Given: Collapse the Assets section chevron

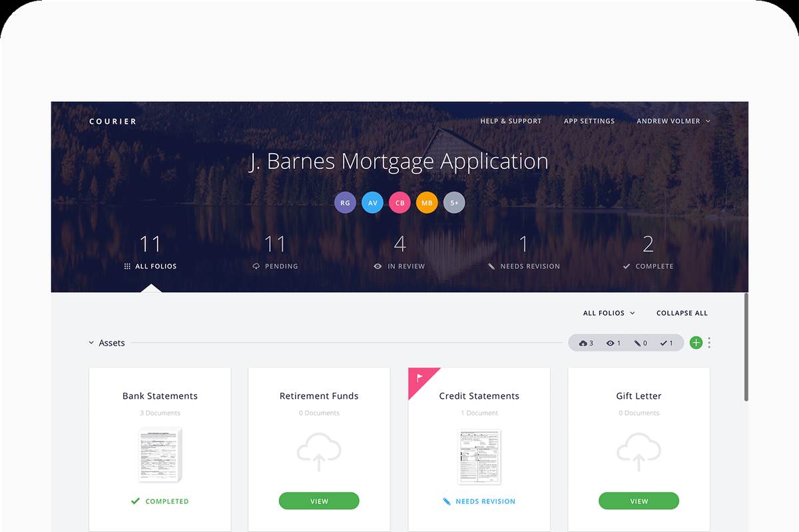Looking at the screenshot, I should pos(91,343).
